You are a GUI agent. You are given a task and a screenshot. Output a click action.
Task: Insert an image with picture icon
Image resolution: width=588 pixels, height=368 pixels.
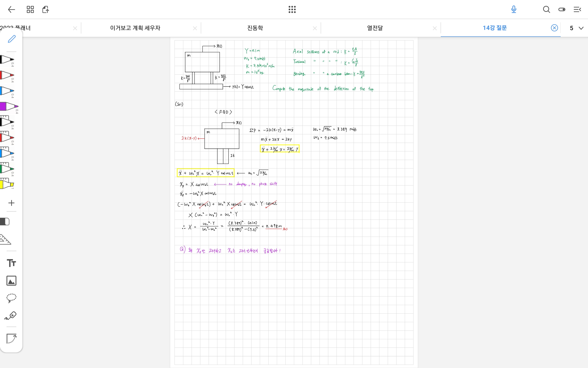click(11, 281)
